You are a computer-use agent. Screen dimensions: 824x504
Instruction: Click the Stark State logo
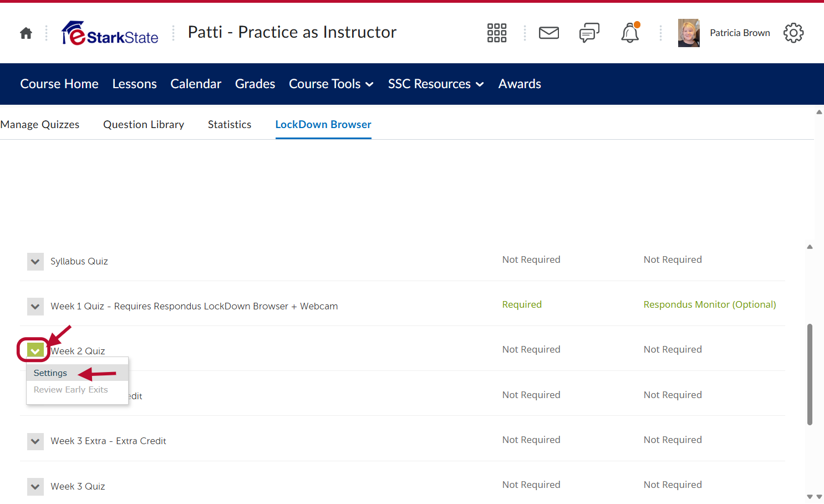110,33
